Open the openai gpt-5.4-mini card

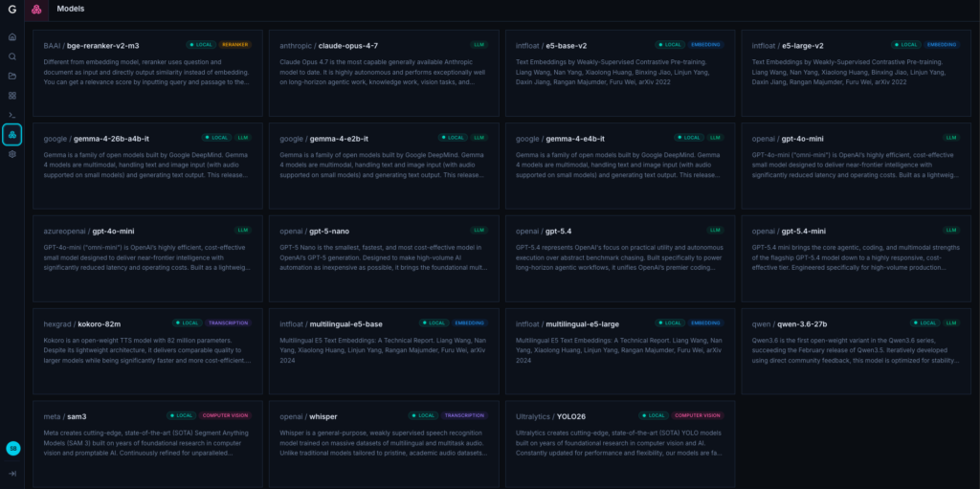(857, 258)
